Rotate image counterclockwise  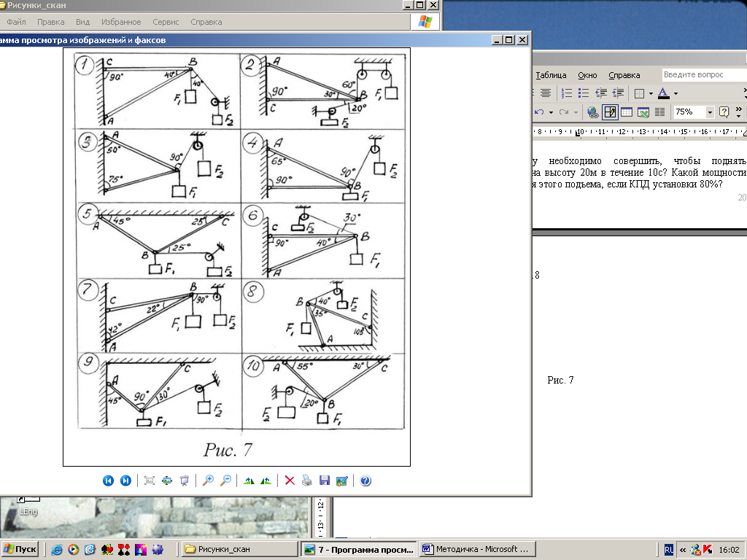(x=266, y=481)
